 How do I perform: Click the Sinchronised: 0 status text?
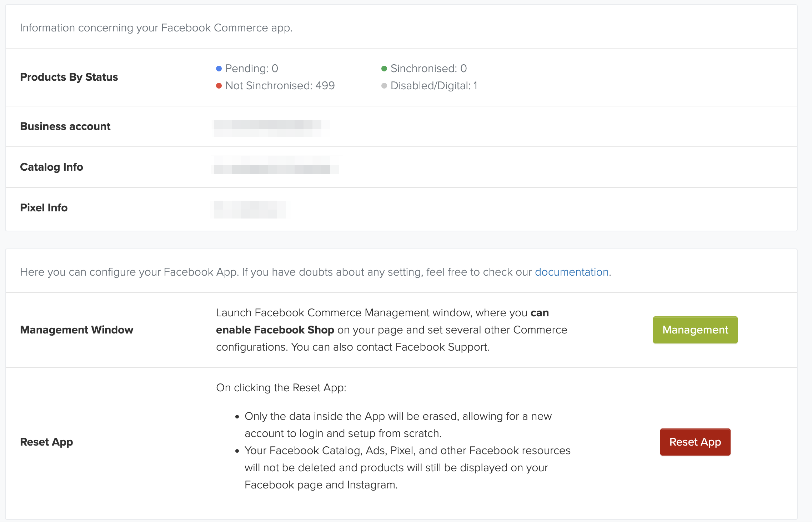428,69
